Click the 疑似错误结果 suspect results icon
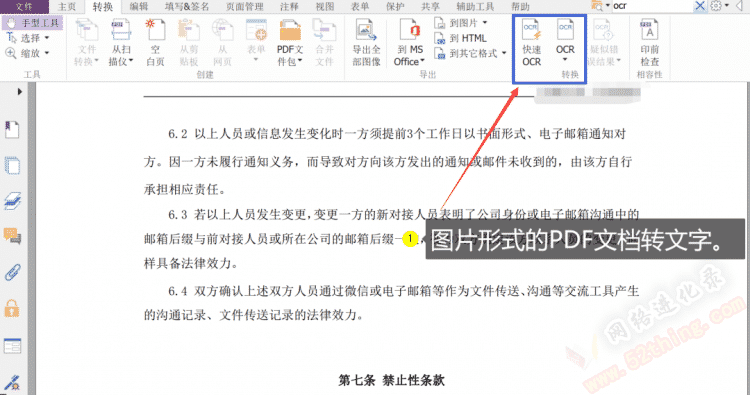Viewport: 750px width, 395px height. tap(603, 30)
